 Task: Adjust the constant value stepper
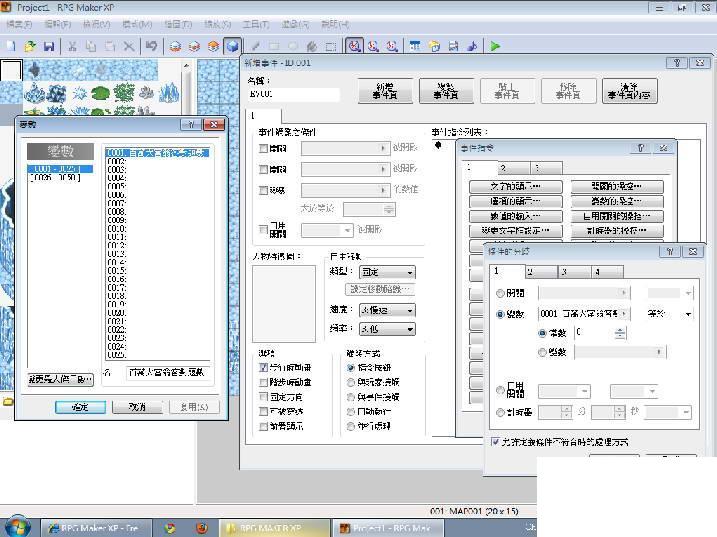point(620,333)
